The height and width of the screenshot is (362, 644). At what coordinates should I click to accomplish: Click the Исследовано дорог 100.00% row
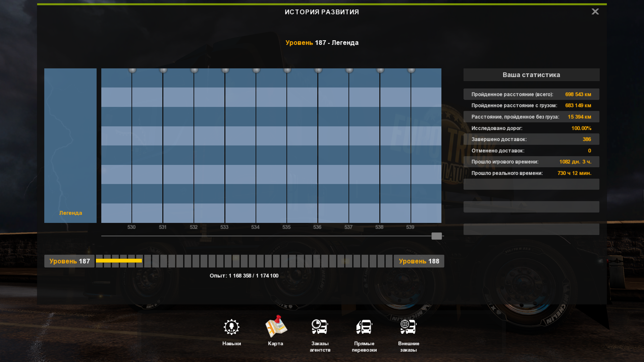[x=531, y=128]
